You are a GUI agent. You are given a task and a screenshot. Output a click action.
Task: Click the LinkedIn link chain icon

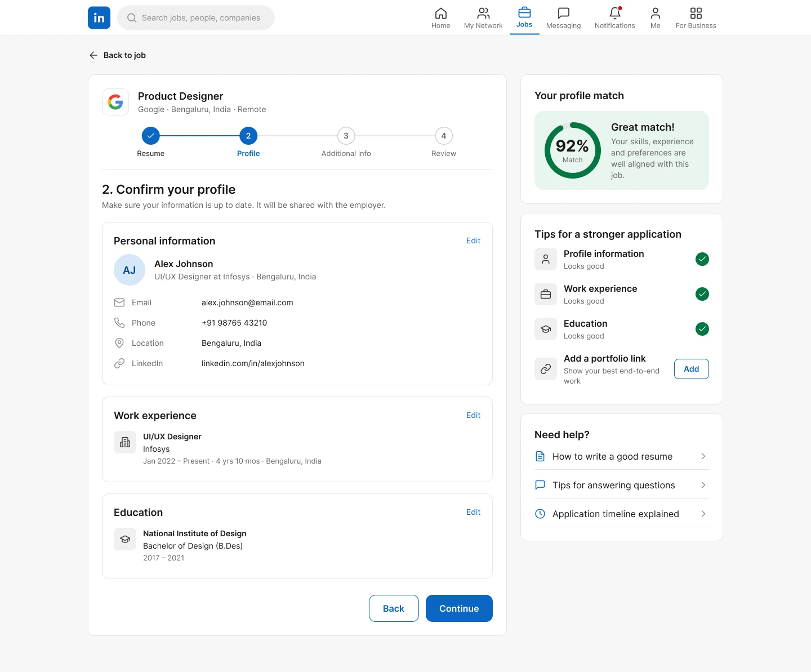(119, 363)
